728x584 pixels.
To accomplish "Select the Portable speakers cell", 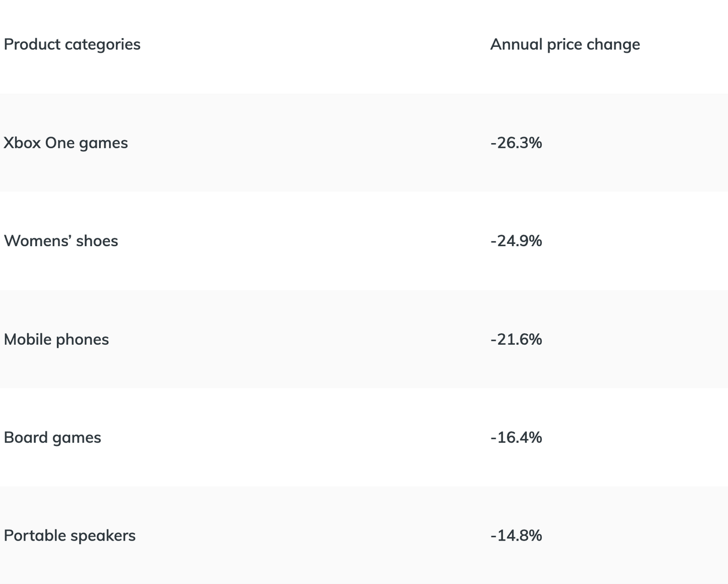I will click(x=70, y=535).
